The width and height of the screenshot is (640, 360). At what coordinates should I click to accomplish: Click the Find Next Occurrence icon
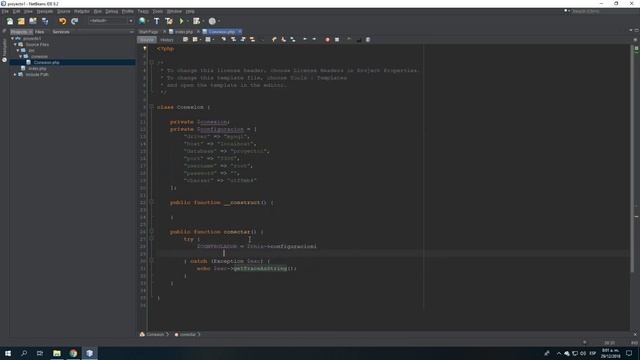pyautogui.click(x=243, y=40)
